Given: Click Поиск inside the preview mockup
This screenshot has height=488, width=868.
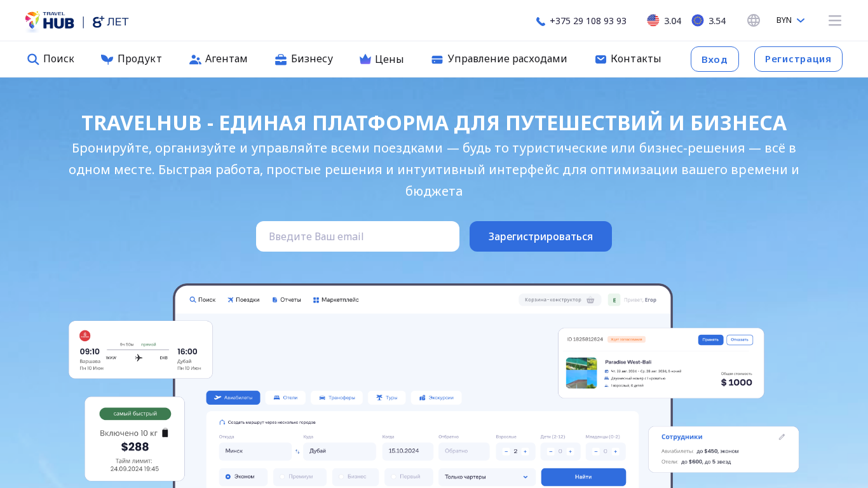Looking at the screenshot, I should [203, 299].
